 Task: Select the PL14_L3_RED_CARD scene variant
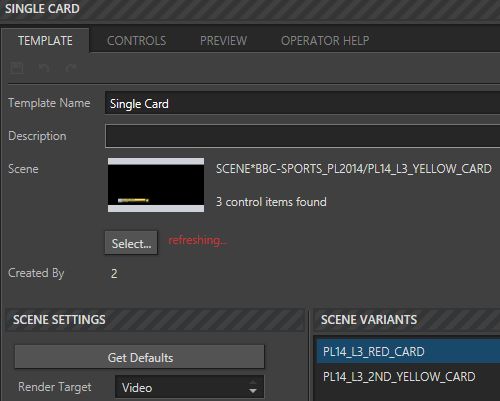tap(408, 351)
